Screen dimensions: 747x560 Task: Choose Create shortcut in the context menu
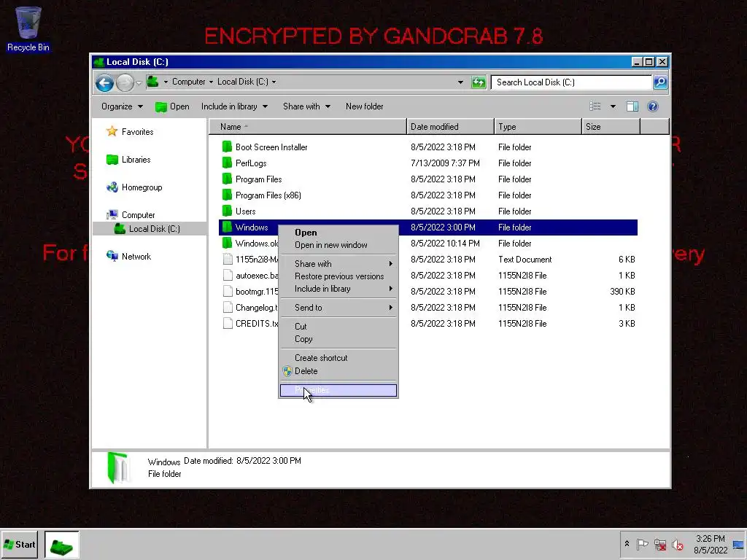tap(338, 357)
